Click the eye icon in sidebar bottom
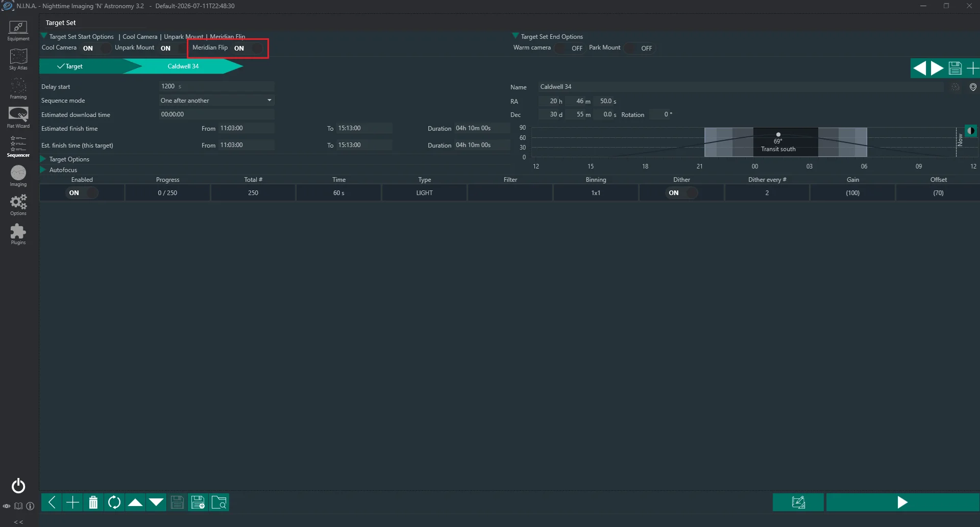This screenshot has height=527, width=980. (x=7, y=506)
